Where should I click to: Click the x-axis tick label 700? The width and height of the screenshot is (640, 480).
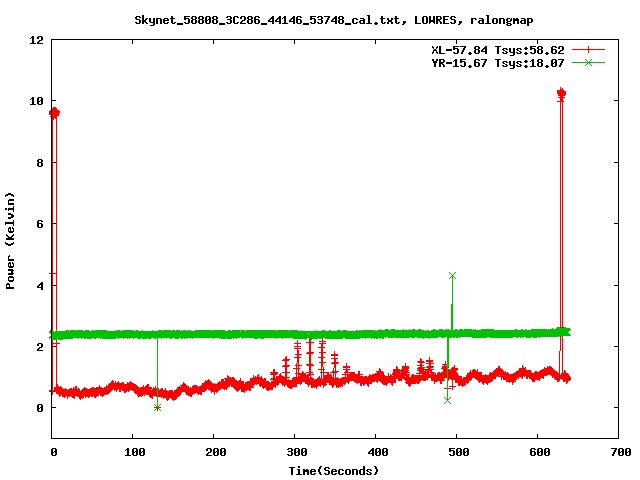[621, 452]
